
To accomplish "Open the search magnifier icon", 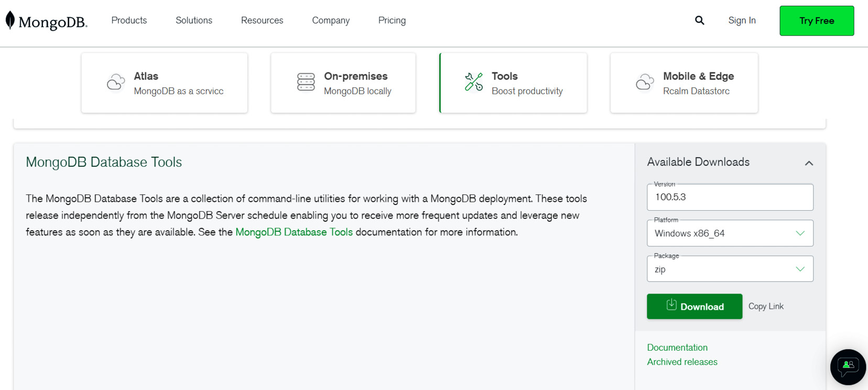I will [x=700, y=20].
